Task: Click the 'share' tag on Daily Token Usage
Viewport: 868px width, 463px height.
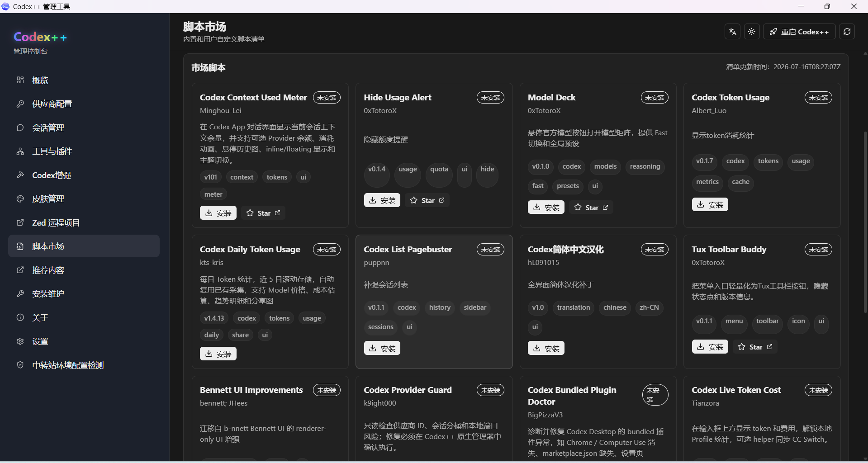Action: [x=240, y=335]
